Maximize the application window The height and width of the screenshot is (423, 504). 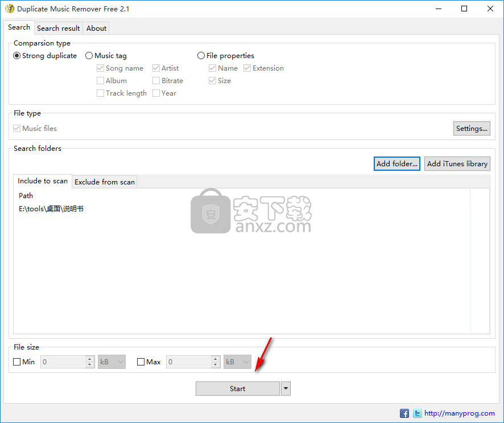pyautogui.click(x=464, y=9)
